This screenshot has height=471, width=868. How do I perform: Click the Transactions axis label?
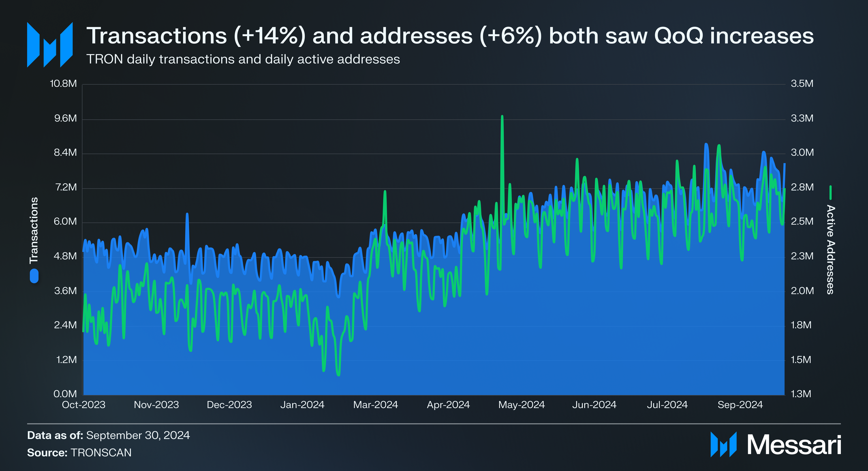(34, 230)
